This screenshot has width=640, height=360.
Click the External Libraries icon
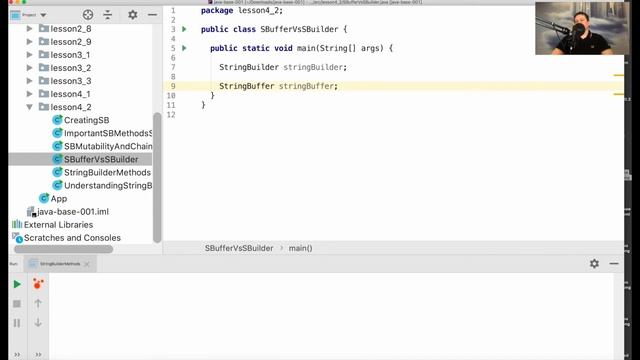point(17,224)
